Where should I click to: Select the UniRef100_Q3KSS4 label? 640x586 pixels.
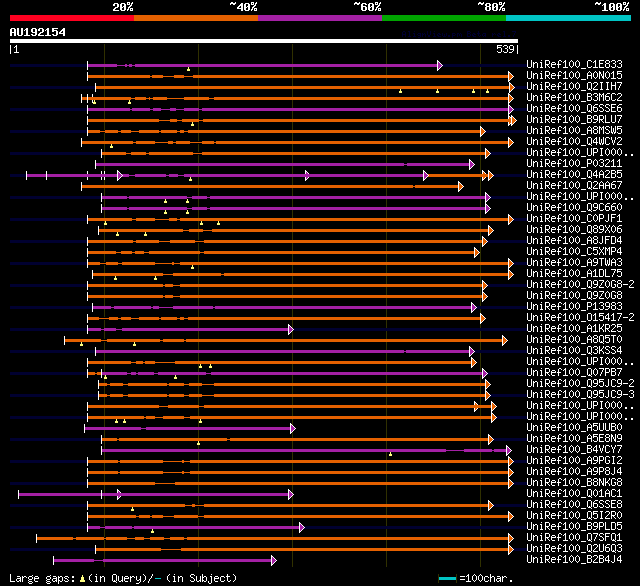pyautogui.click(x=574, y=351)
